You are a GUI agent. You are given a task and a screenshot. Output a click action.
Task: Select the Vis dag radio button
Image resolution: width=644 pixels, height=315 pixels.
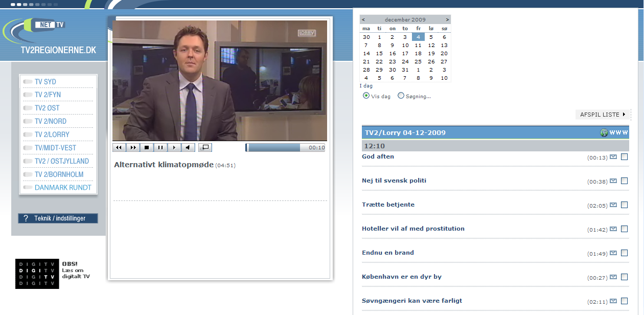pyautogui.click(x=366, y=96)
